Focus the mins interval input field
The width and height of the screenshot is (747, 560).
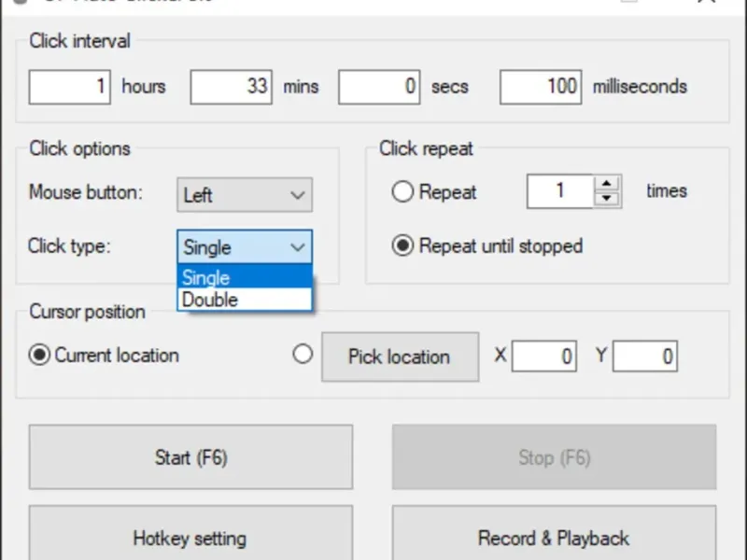click(232, 87)
